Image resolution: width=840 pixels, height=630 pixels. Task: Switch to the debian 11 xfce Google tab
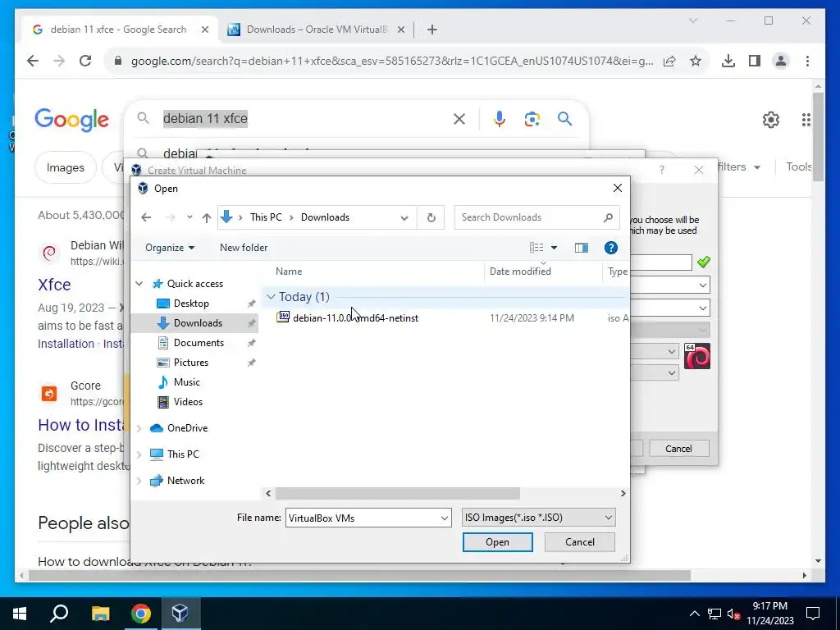click(x=120, y=30)
